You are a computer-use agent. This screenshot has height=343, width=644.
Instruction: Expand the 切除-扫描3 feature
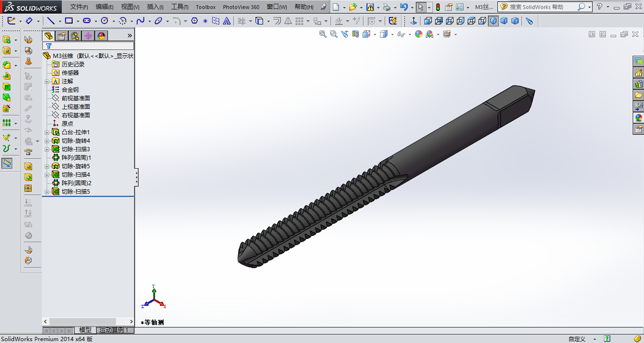tap(47, 149)
